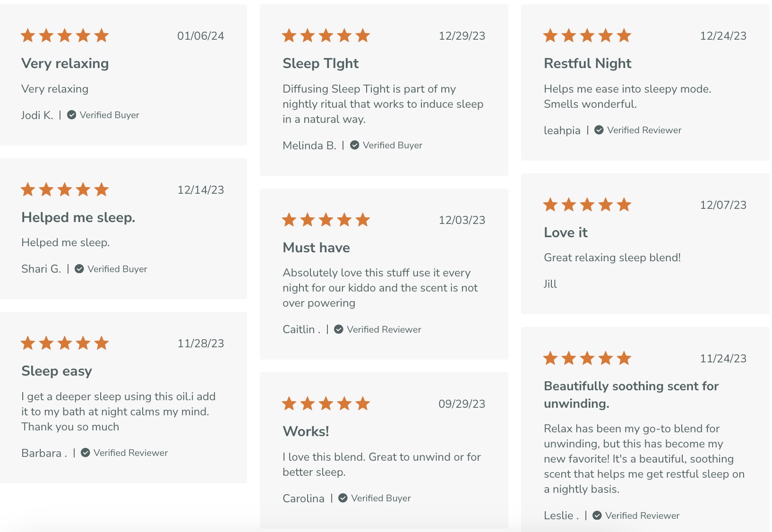Click the verified badge next to Jodi K.
Screen dimensions: 772x532
tap(72, 115)
